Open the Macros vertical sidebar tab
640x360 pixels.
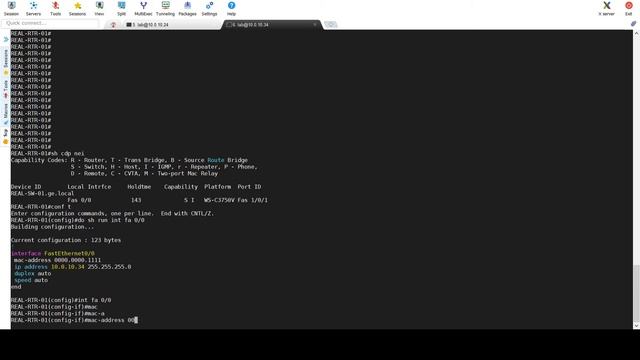click(x=6, y=113)
